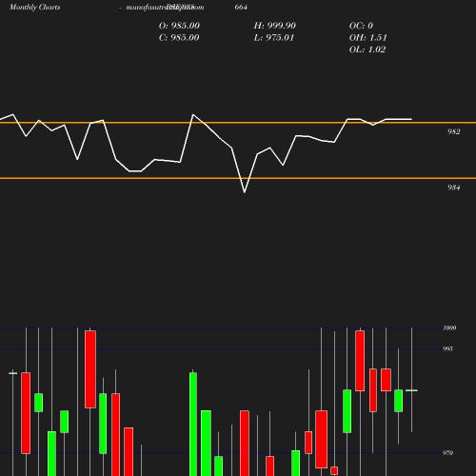Click the 'Monthly Charts' title text
476x476 pixels.
[35, 7]
